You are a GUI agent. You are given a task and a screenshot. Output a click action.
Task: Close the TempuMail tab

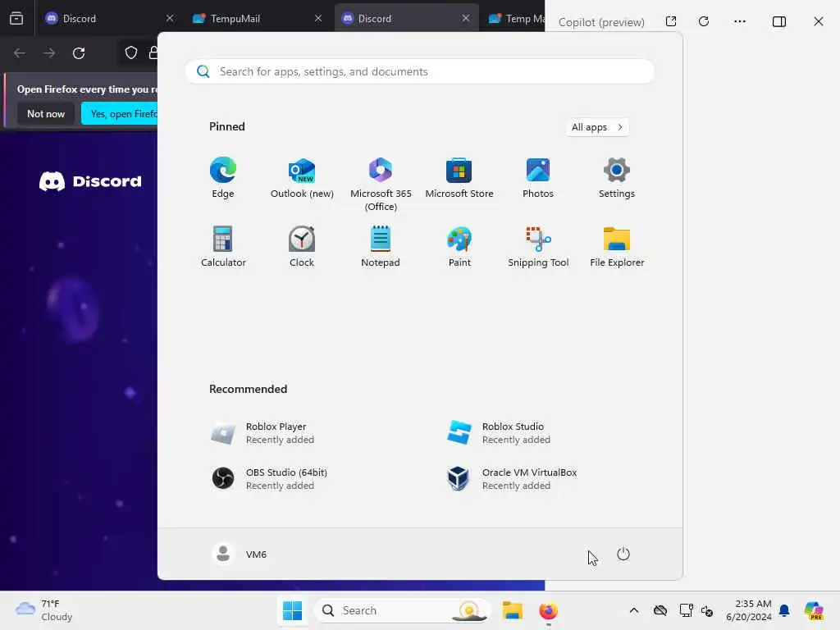[x=318, y=18]
